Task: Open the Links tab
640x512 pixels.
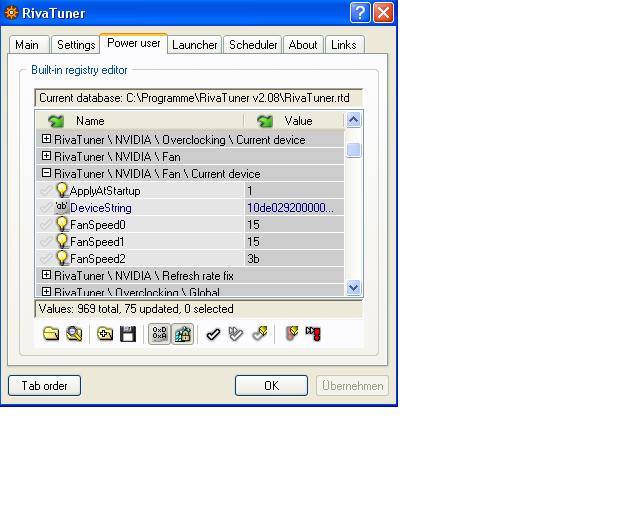Action: coord(344,45)
